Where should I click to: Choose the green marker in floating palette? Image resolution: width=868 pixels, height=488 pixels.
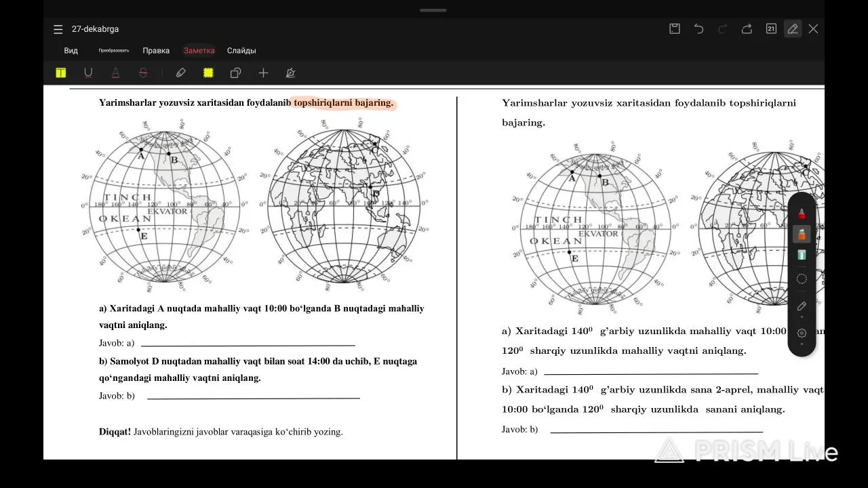coord(802,256)
